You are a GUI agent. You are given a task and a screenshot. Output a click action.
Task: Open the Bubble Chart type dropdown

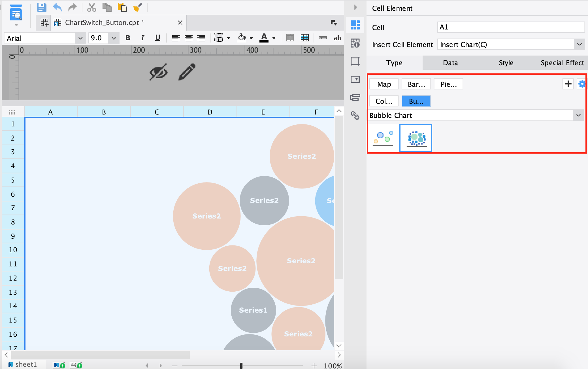pos(578,115)
